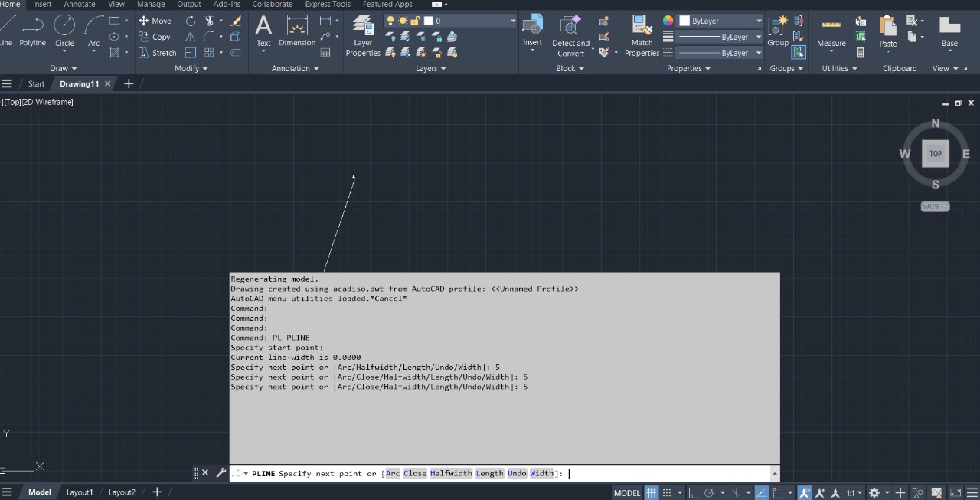Click the object color wheel swatch in Properties

click(x=668, y=21)
